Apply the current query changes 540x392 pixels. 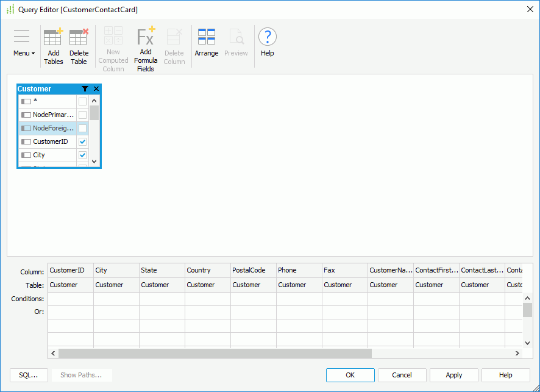[453, 375]
